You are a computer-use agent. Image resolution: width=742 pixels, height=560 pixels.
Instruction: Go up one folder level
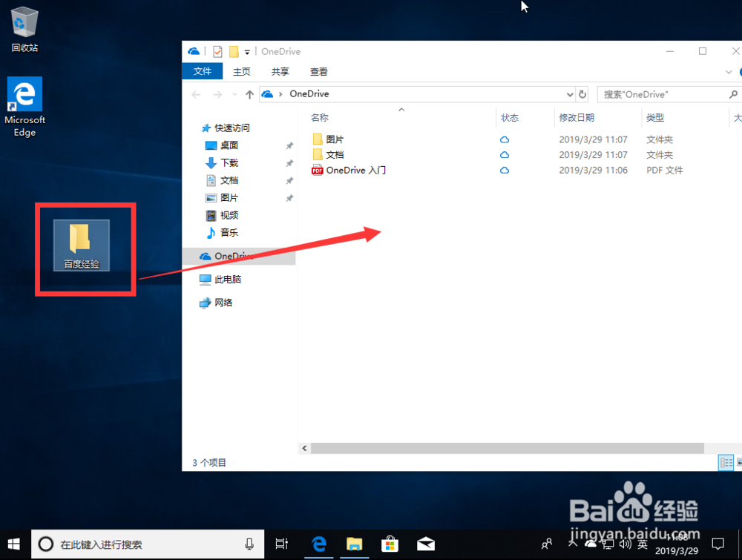tap(249, 95)
